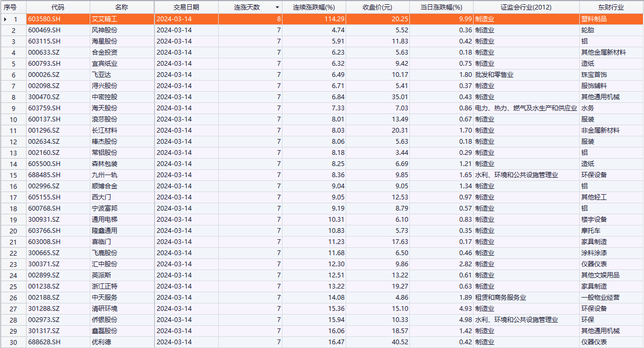Click the 名称 column header
Viewport: 644px width, 348px height.
(122, 7)
